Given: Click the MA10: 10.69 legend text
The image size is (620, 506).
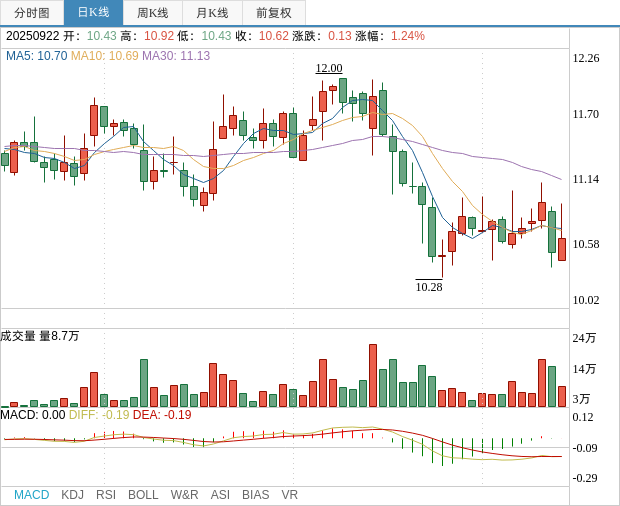Looking at the screenshot, I should coord(105,56).
